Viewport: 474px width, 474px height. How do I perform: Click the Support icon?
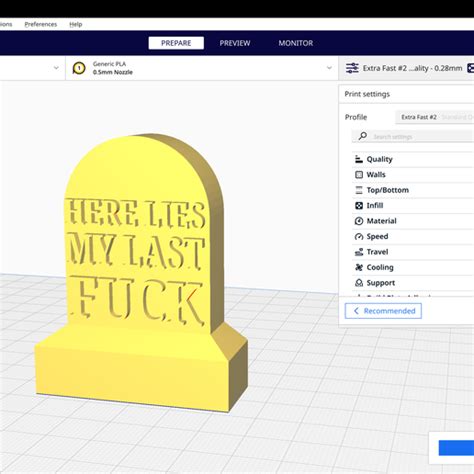click(359, 283)
